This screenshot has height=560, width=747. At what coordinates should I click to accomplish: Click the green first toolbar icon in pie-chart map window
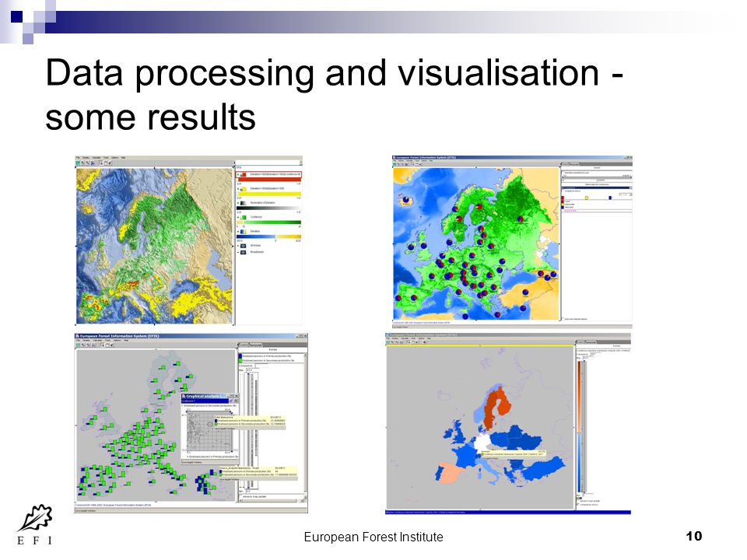click(395, 164)
